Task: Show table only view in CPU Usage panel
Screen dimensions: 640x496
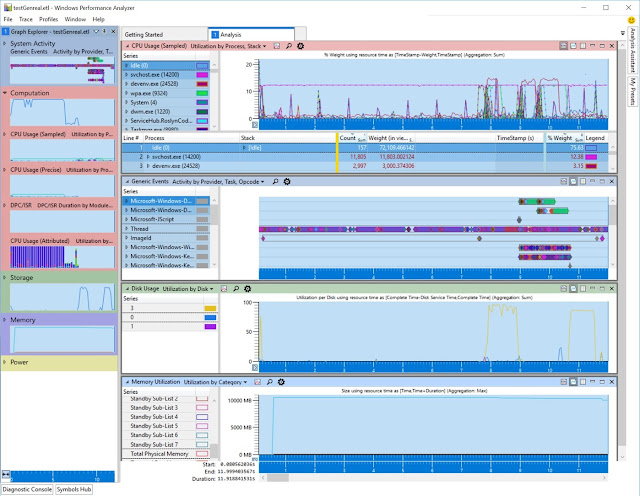Action: pyautogui.click(x=583, y=46)
